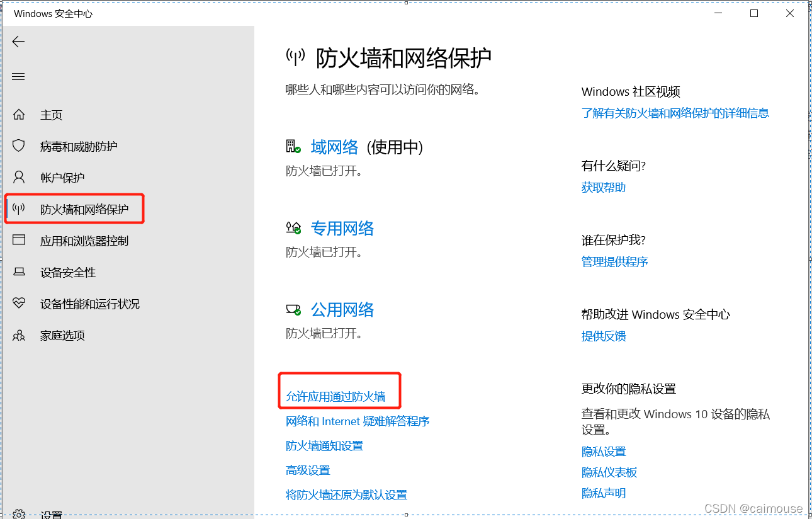
Task: Maximize the Windows 安全中心 window
Action: 754,13
